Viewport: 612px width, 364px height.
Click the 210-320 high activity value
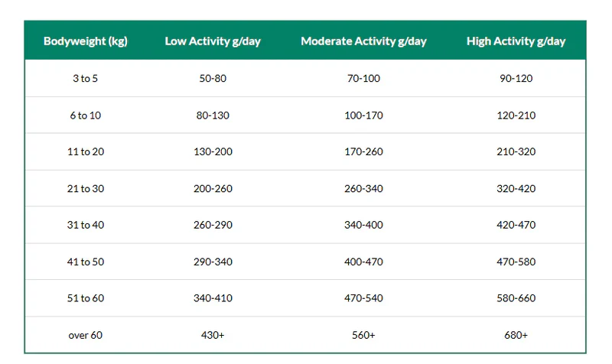[x=516, y=151]
